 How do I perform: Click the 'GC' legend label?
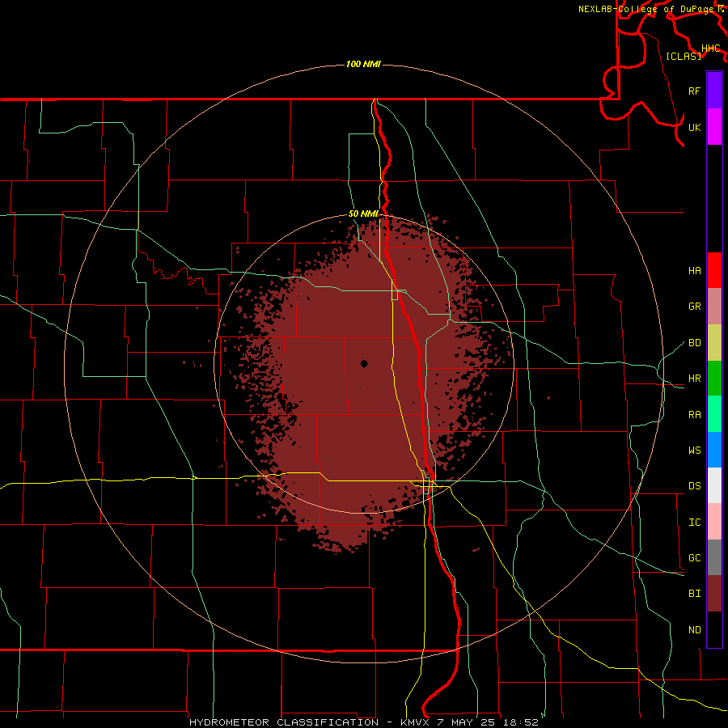[694, 558]
